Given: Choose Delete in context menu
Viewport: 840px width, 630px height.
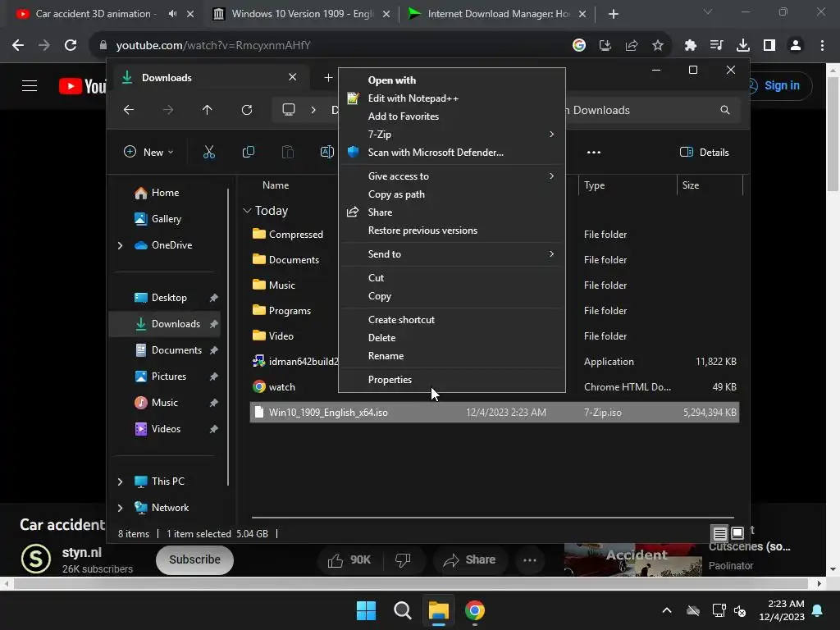Looking at the screenshot, I should (x=452, y=337).
